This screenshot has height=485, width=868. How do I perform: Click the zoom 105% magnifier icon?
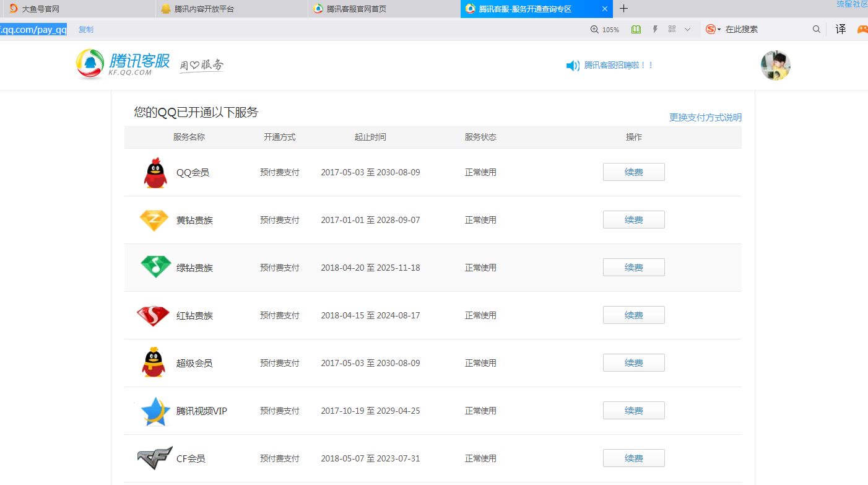[x=594, y=29]
